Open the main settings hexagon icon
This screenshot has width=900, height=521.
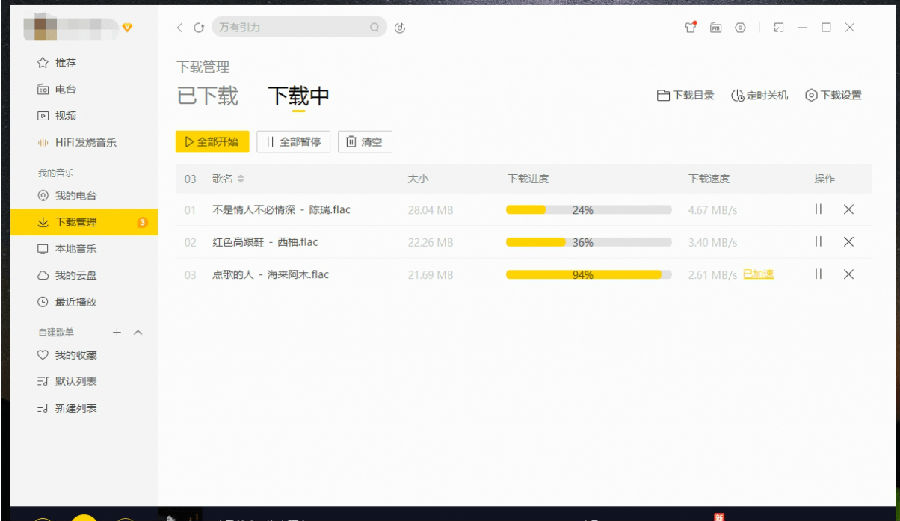pos(740,27)
